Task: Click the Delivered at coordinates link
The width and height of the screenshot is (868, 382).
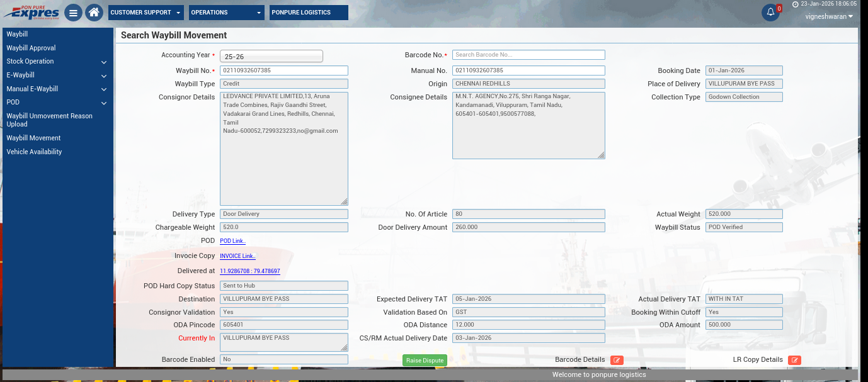Action: click(x=249, y=271)
